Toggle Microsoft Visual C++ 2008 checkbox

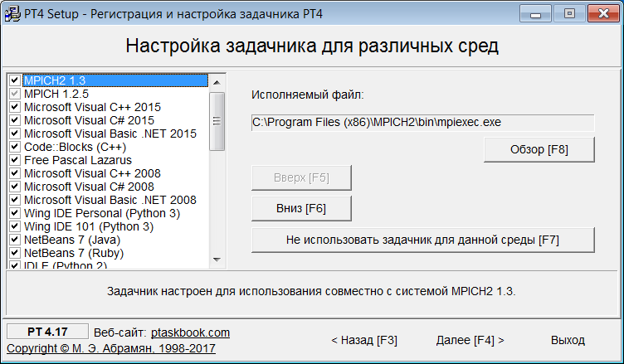click(15, 173)
